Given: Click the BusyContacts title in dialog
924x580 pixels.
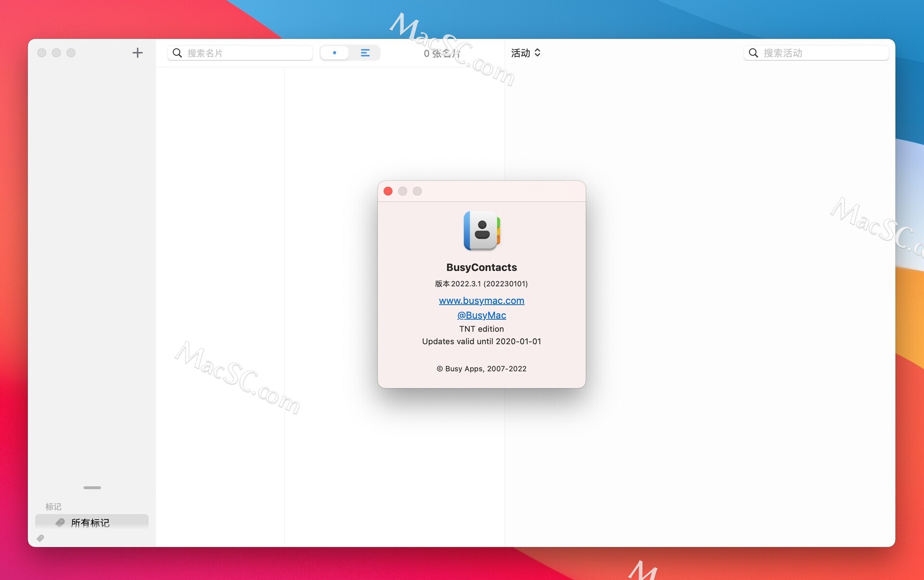Looking at the screenshot, I should [481, 267].
